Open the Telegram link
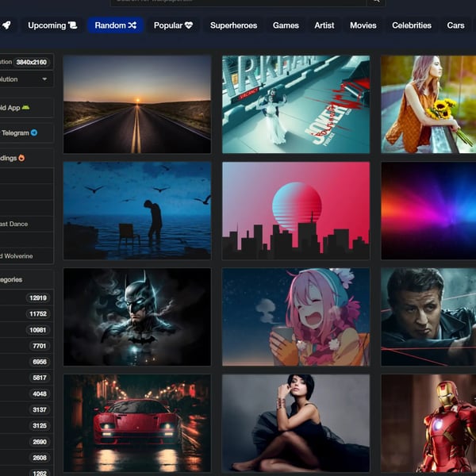Image resolution: width=476 pixels, height=476 pixels. pos(27,132)
